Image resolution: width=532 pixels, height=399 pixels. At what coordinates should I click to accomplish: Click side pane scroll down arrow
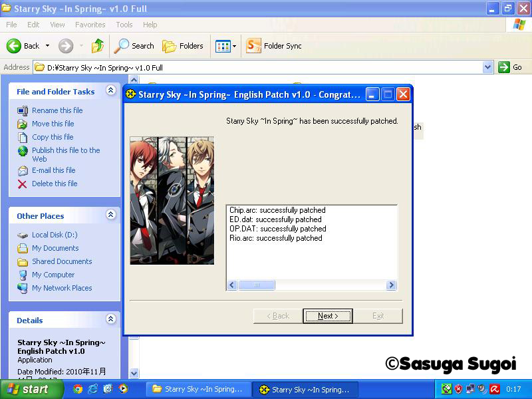(134, 373)
